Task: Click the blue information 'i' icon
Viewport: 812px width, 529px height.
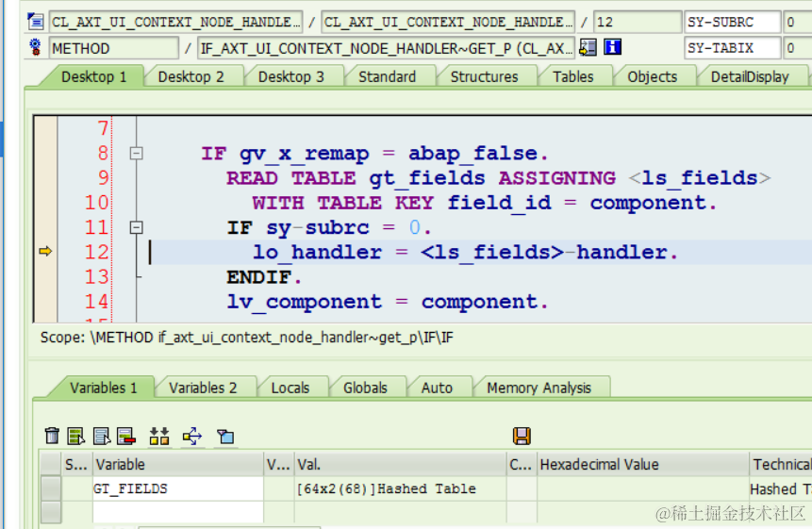Action: point(612,48)
